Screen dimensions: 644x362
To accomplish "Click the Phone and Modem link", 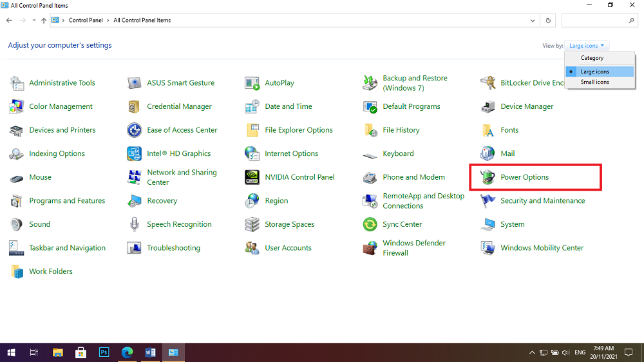I will pyautogui.click(x=413, y=177).
